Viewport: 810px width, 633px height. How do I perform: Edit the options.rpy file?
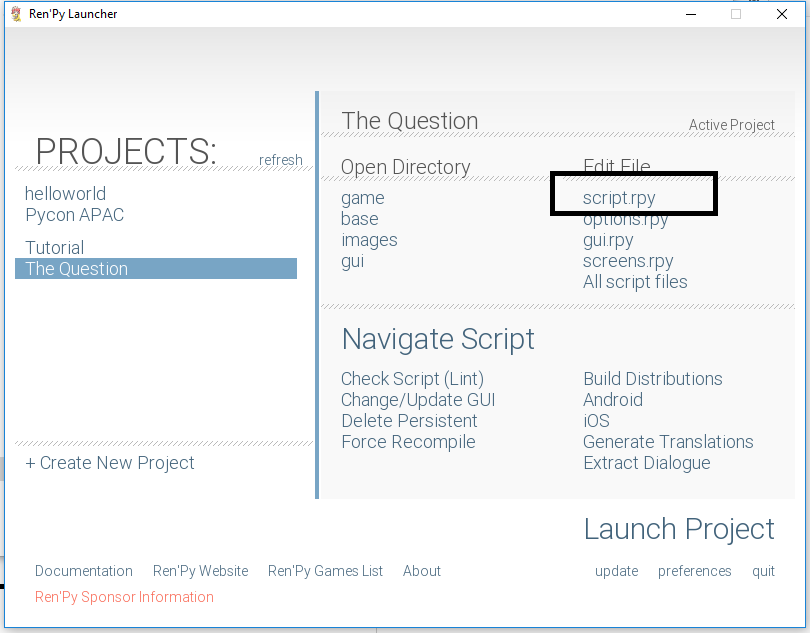tap(626, 220)
